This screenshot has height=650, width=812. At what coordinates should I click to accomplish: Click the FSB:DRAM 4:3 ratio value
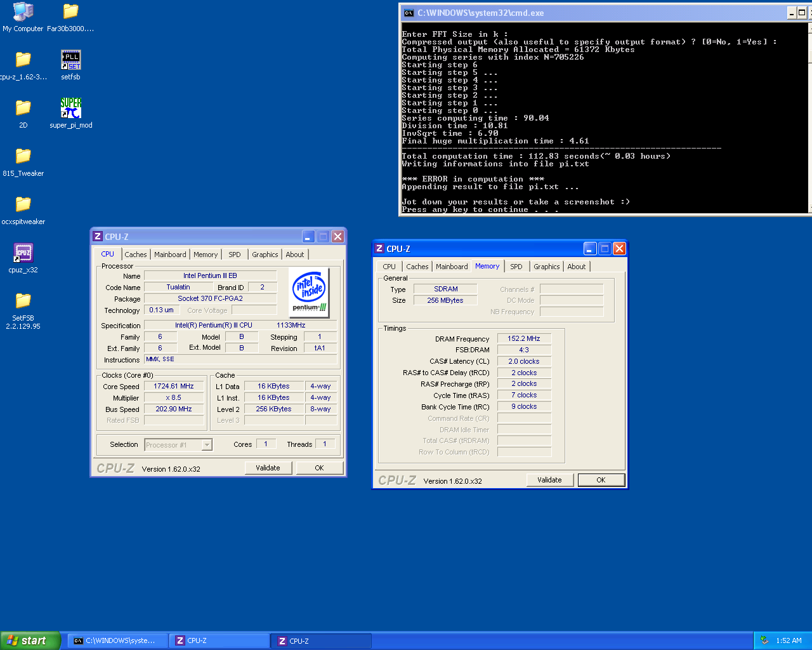click(x=524, y=350)
